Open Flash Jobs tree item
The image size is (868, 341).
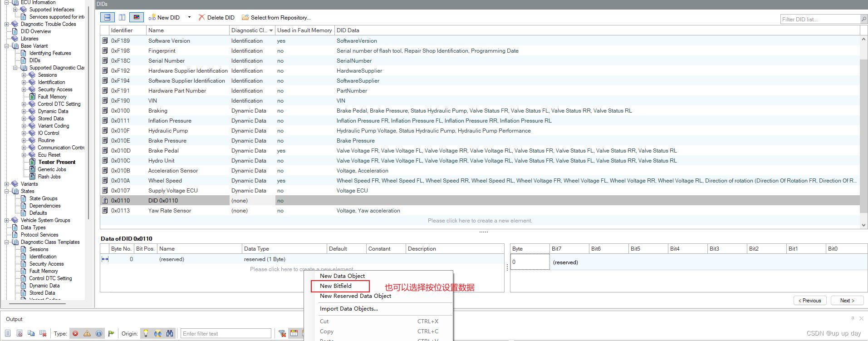[x=49, y=177]
